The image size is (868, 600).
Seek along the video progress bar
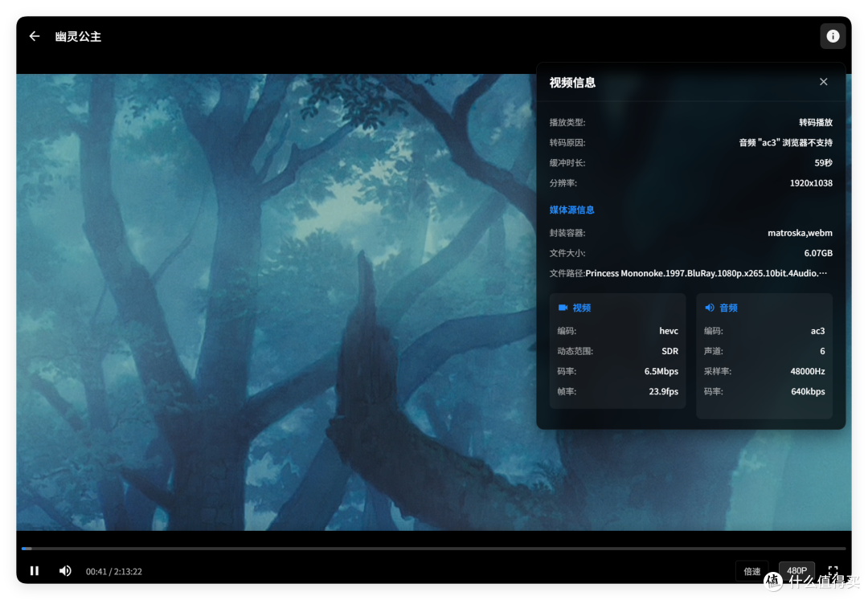click(x=433, y=549)
